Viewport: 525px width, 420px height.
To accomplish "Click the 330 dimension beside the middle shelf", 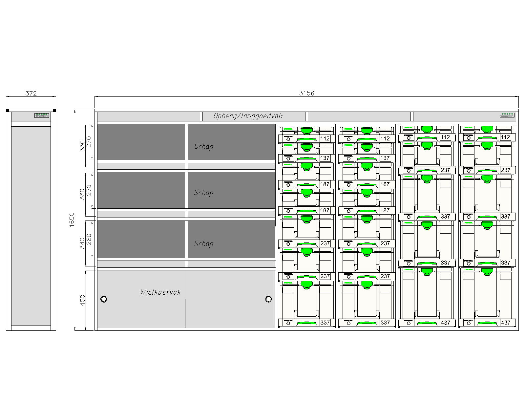I will pos(82,194).
